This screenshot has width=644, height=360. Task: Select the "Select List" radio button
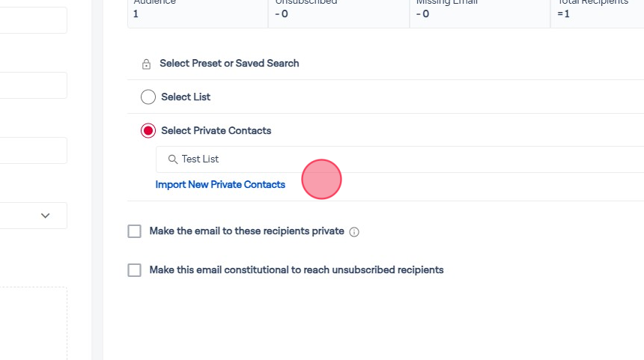148,97
